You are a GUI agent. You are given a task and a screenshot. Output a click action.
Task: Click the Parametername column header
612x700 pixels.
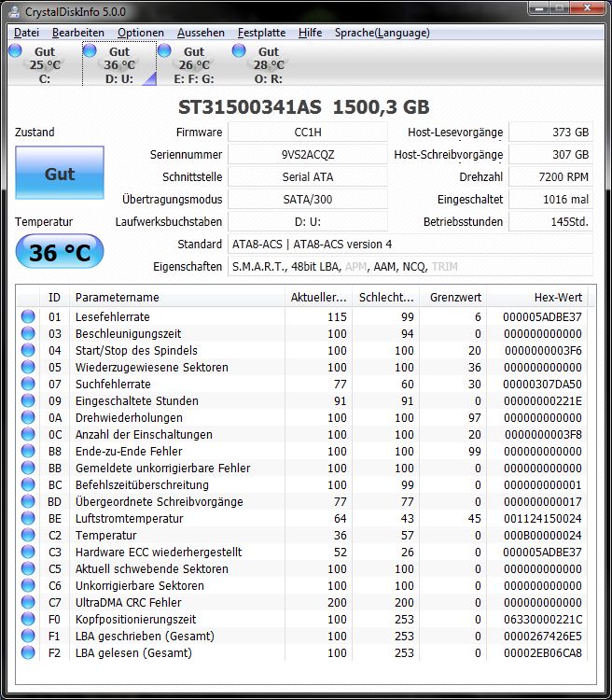click(x=177, y=298)
